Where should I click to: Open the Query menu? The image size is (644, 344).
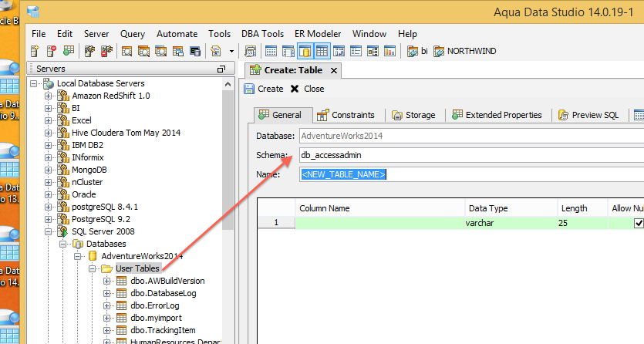(x=132, y=34)
